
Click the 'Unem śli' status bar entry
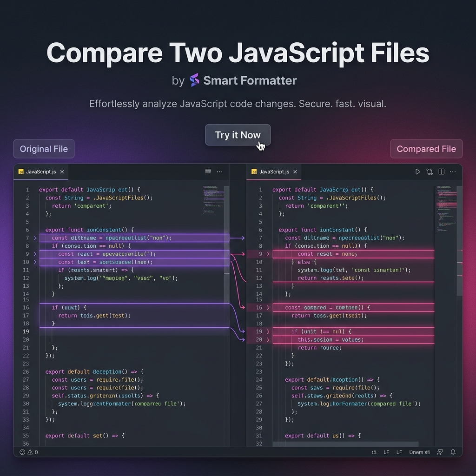[419, 452]
